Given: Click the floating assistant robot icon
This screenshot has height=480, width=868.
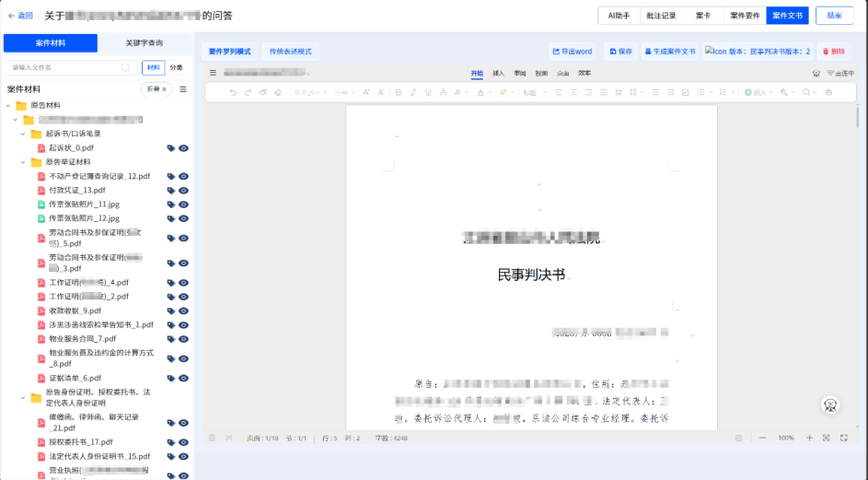Looking at the screenshot, I should click(x=830, y=405).
